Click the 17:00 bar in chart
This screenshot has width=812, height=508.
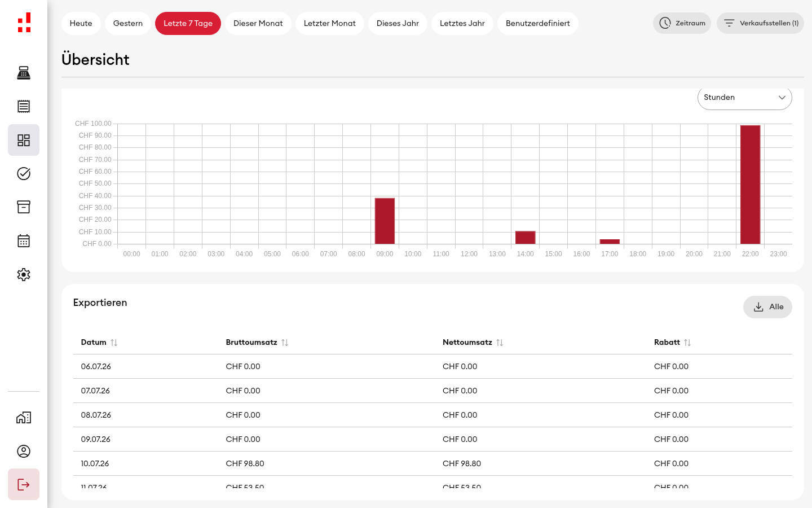610,242
